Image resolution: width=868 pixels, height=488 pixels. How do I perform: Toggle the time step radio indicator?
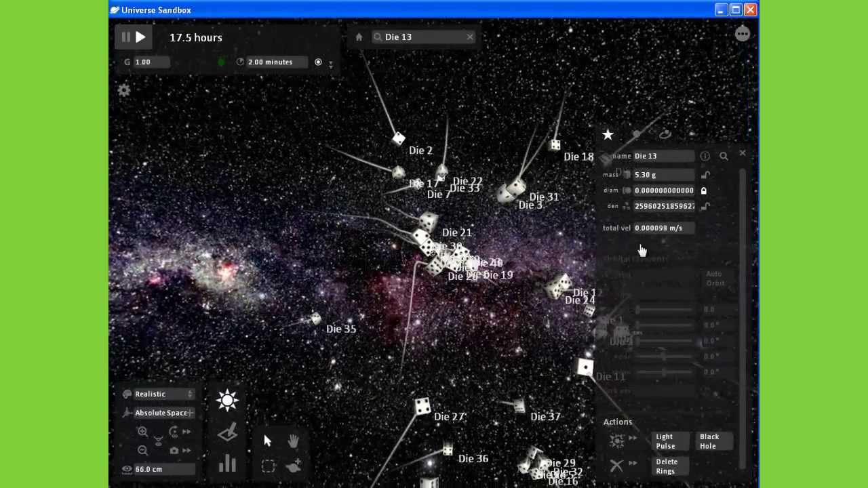(318, 62)
